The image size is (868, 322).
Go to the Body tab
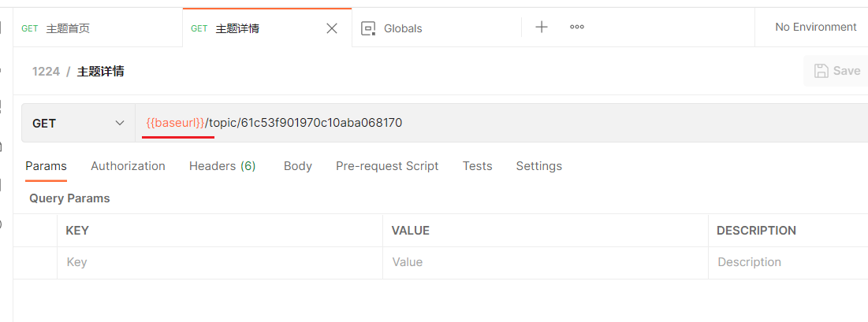(298, 166)
